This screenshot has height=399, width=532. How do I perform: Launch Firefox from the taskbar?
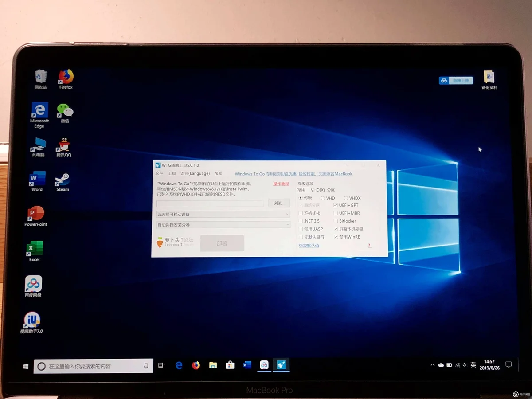coord(196,365)
